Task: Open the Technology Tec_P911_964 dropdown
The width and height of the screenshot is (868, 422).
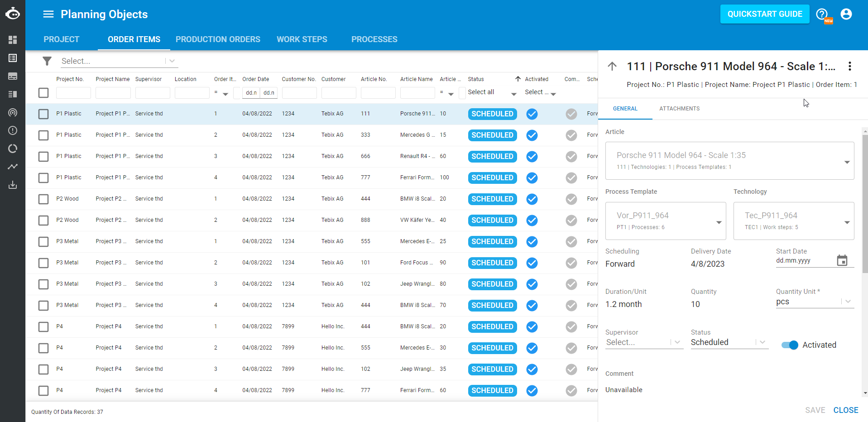Action: click(847, 222)
